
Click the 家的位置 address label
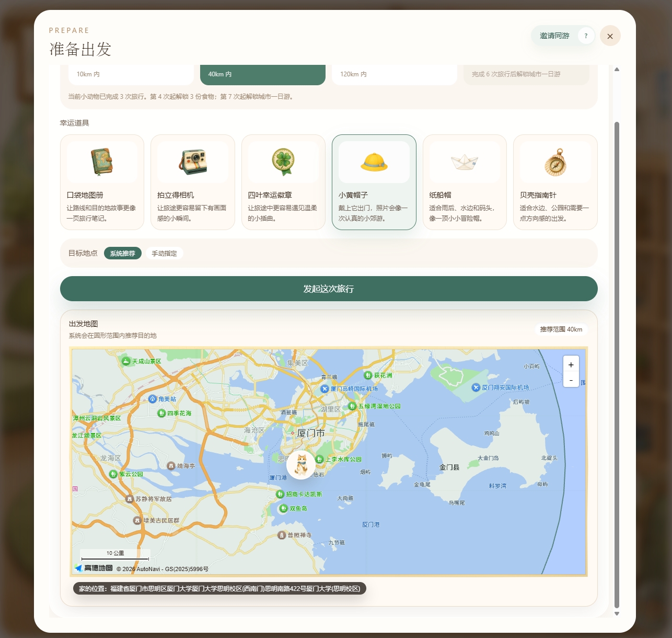tap(219, 588)
